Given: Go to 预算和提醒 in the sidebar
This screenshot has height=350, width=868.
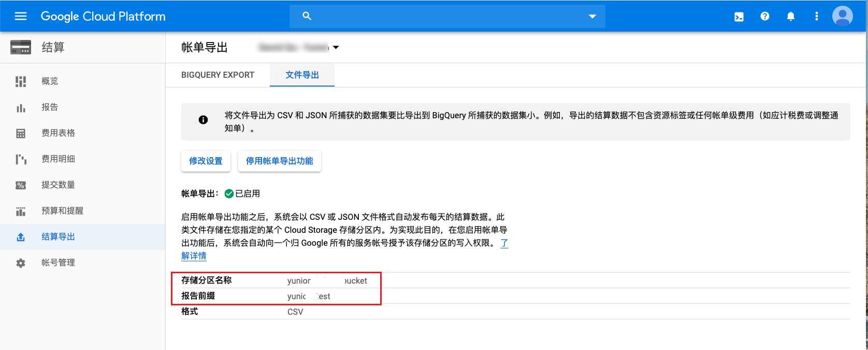Looking at the screenshot, I should (62, 211).
